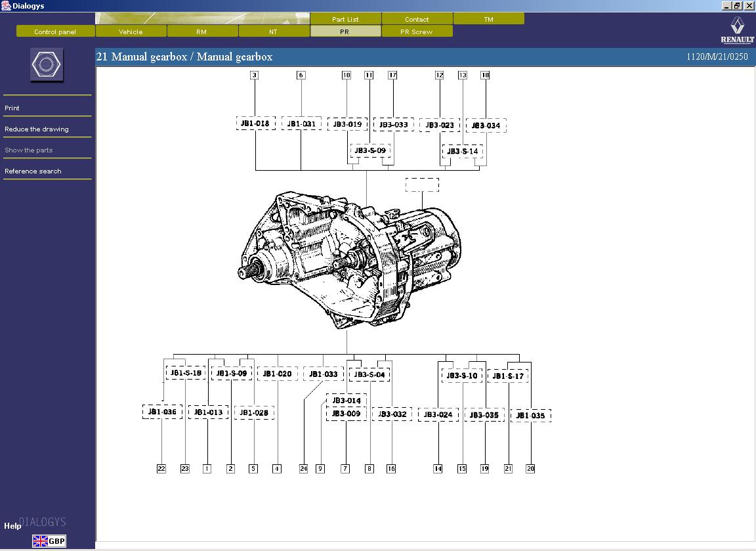Select callout number 14
The height and width of the screenshot is (551, 756).
coord(438,468)
